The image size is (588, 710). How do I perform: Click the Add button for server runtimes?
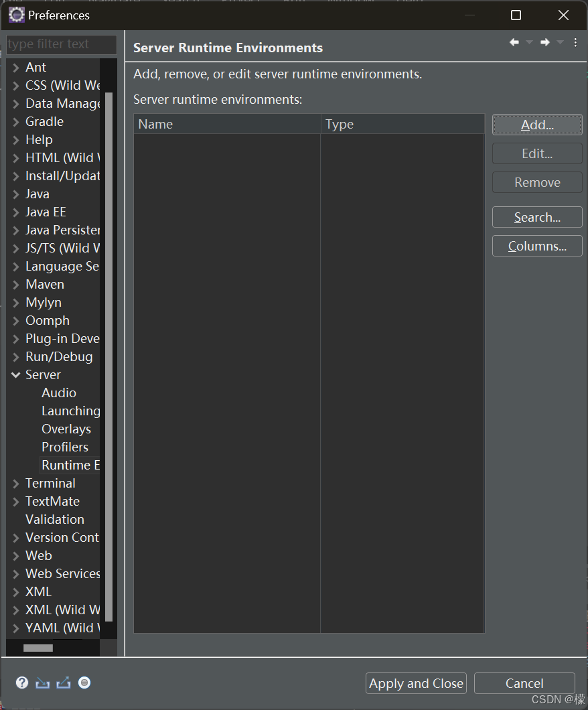tap(536, 125)
